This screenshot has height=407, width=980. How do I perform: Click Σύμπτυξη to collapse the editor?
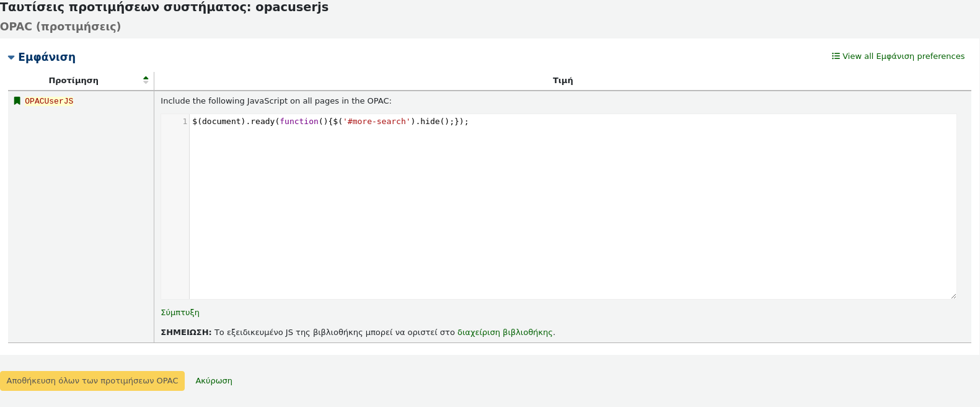(180, 313)
